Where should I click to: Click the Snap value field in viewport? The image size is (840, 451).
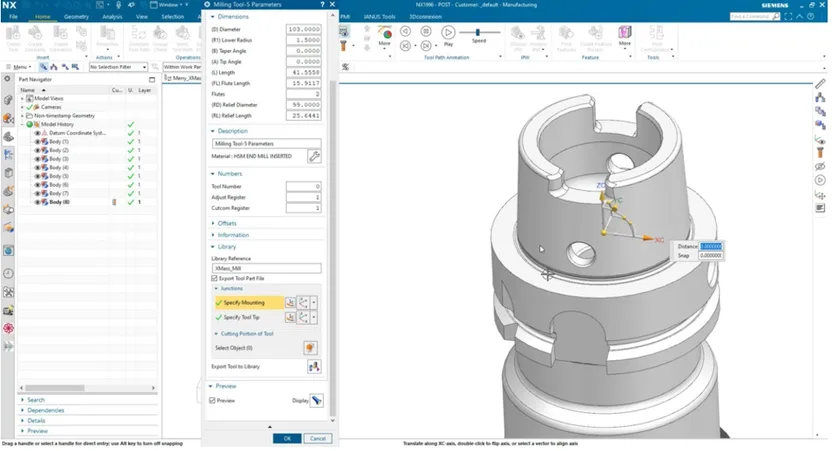coord(711,255)
